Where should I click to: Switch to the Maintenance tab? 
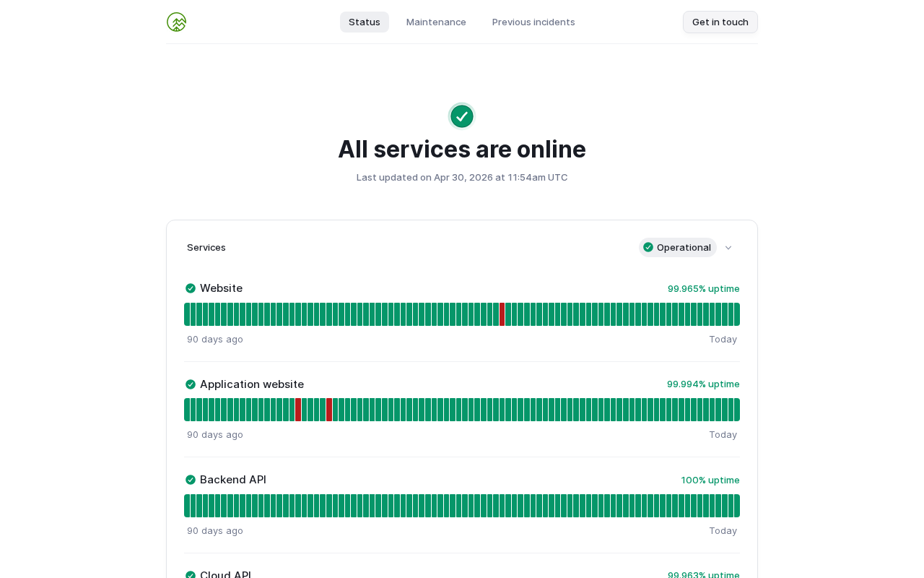pos(436,22)
